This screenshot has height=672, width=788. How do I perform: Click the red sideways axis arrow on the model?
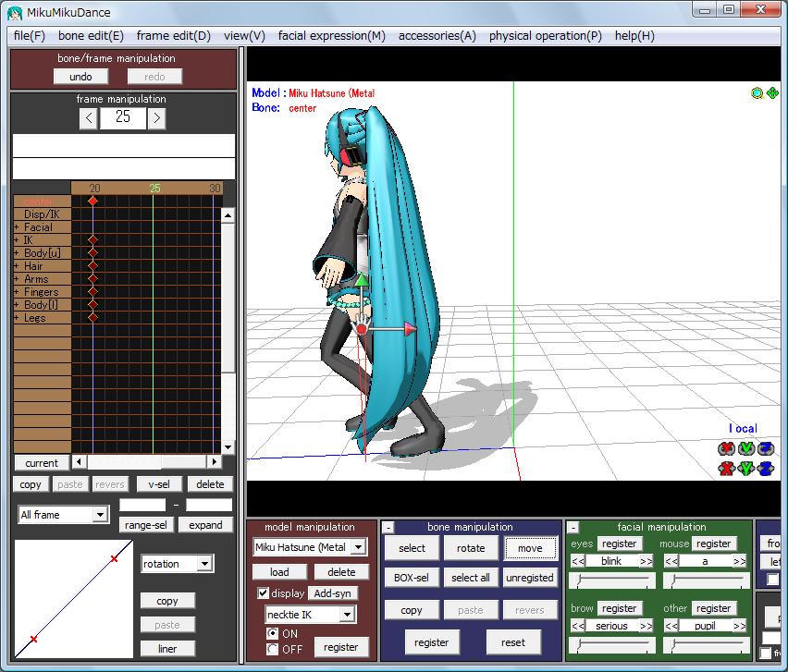pyautogui.click(x=411, y=329)
